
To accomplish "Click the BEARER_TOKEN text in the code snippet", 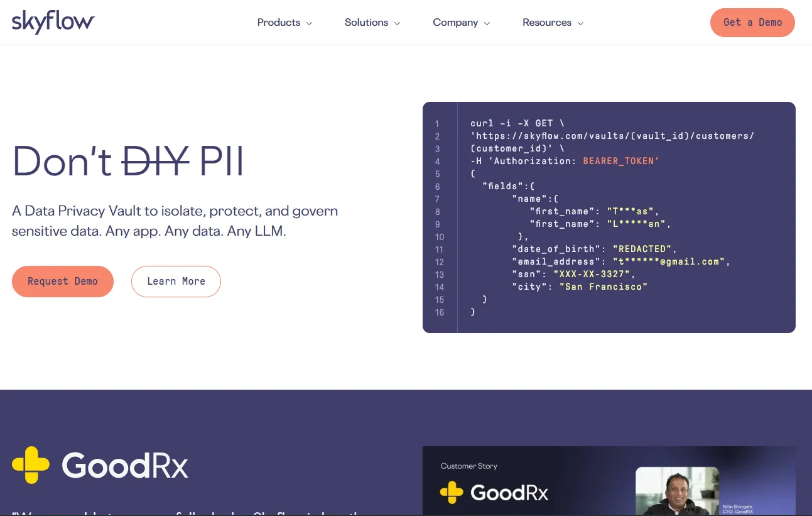I will click(x=620, y=161).
